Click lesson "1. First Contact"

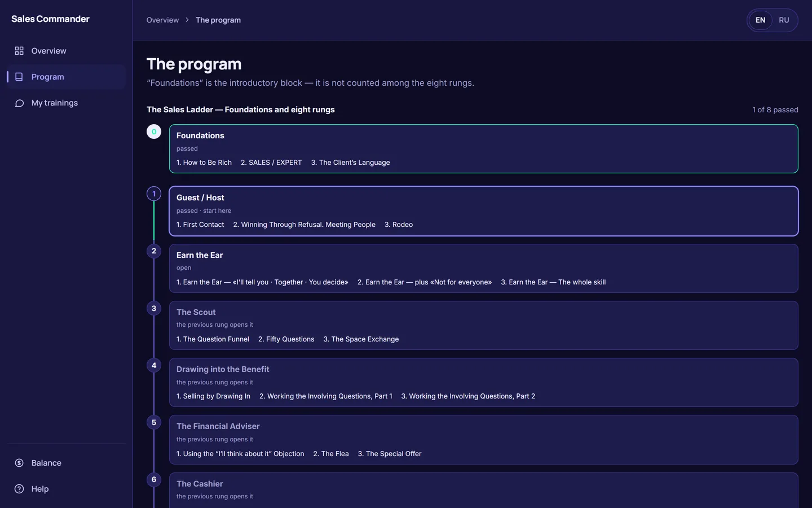pos(200,225)
